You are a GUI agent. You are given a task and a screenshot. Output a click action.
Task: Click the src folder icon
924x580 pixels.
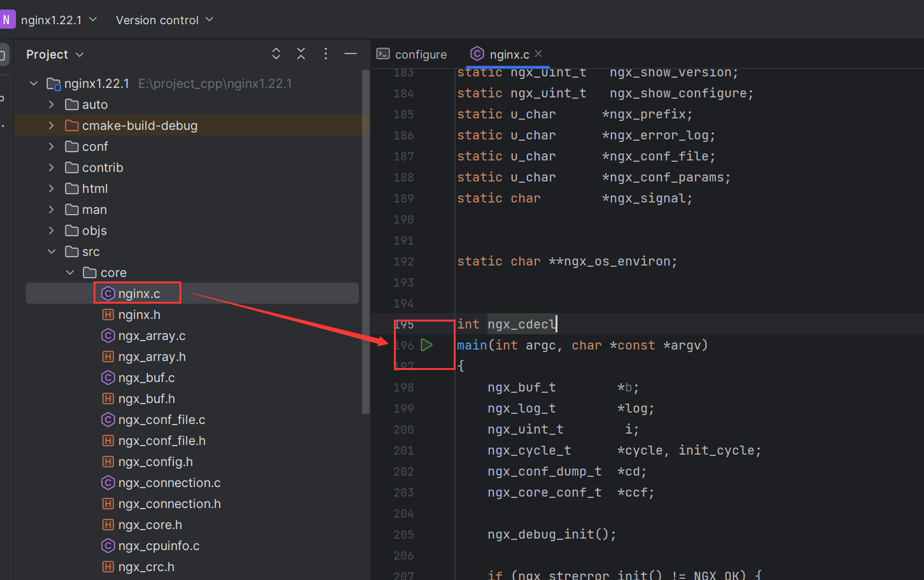72,251
